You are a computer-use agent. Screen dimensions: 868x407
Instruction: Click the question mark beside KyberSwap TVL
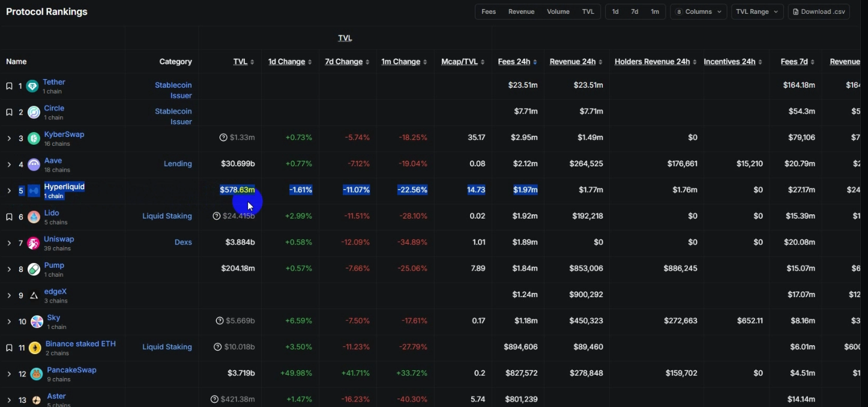point(223,137)
